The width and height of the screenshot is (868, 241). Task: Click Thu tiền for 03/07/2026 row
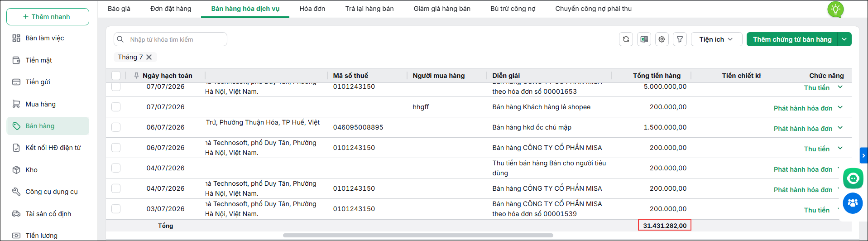pos(817,210)
